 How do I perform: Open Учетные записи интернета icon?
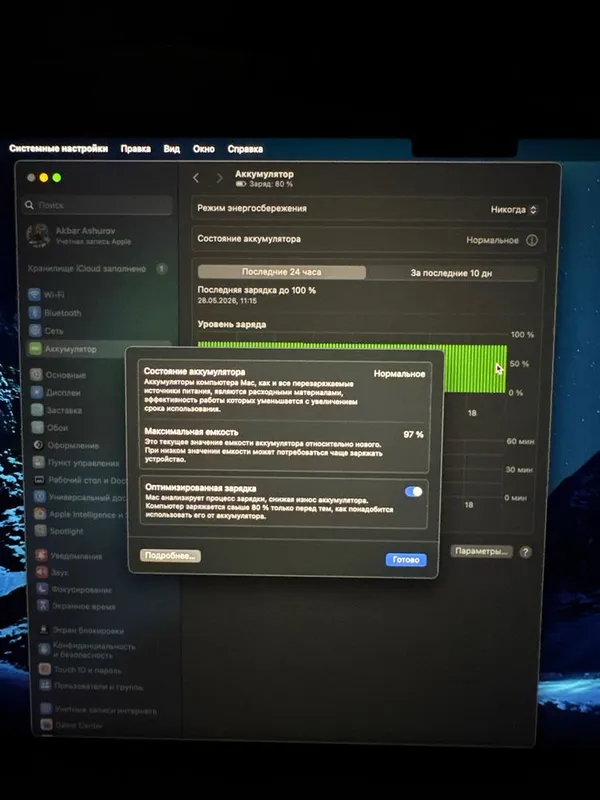pyautogui.click(x=46, y=709)
